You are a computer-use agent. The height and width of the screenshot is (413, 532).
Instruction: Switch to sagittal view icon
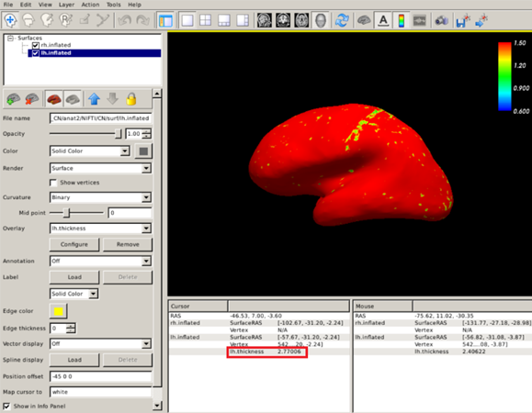pyautogui.click(x=265, y=20)
